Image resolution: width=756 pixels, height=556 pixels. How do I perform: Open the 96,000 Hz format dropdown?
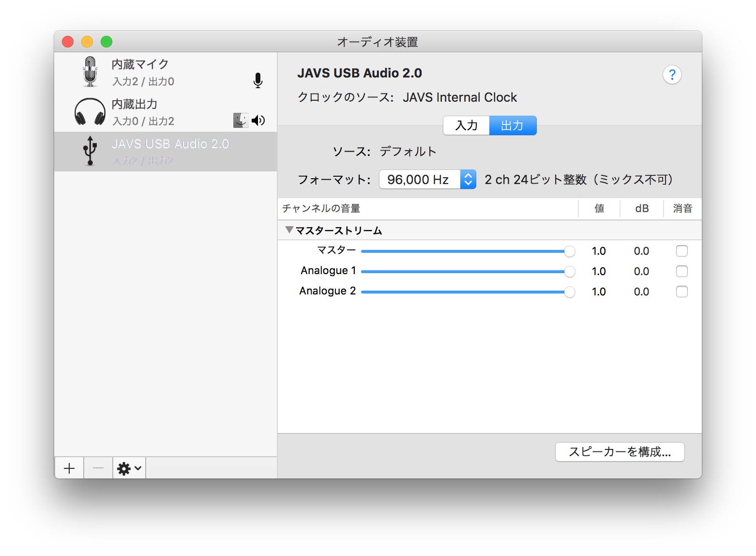click(428, 180)
